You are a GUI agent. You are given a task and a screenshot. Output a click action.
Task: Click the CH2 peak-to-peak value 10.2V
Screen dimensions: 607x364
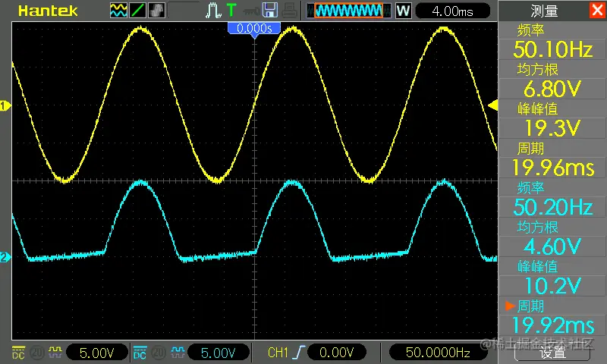pos(552,286)
